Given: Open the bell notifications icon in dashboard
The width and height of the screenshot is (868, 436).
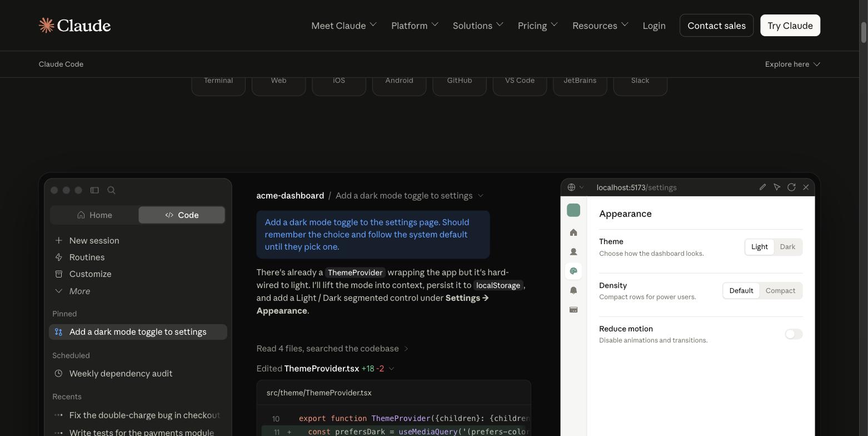Looking at the screenshot, I should pos(573,290).
